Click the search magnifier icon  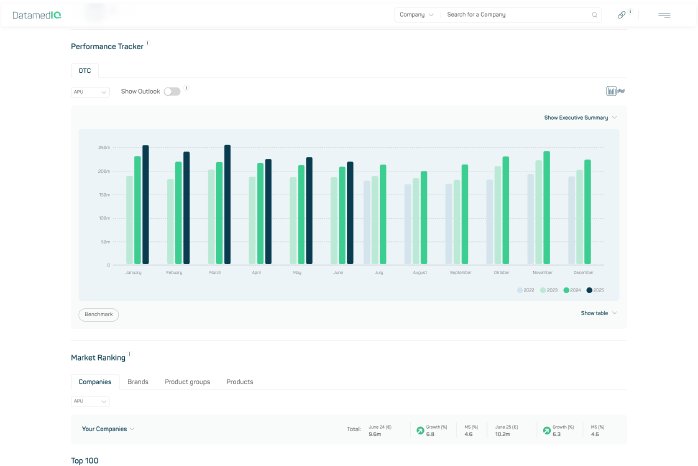(594, 15)
